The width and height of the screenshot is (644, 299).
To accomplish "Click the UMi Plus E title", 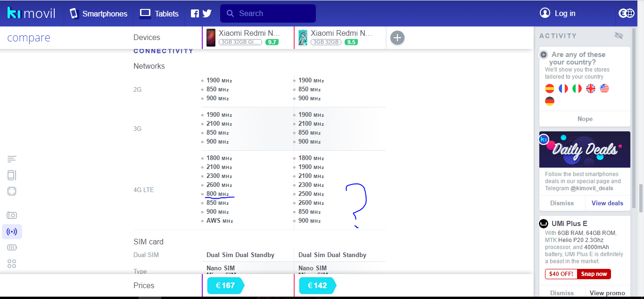I will tap(570, 223).
